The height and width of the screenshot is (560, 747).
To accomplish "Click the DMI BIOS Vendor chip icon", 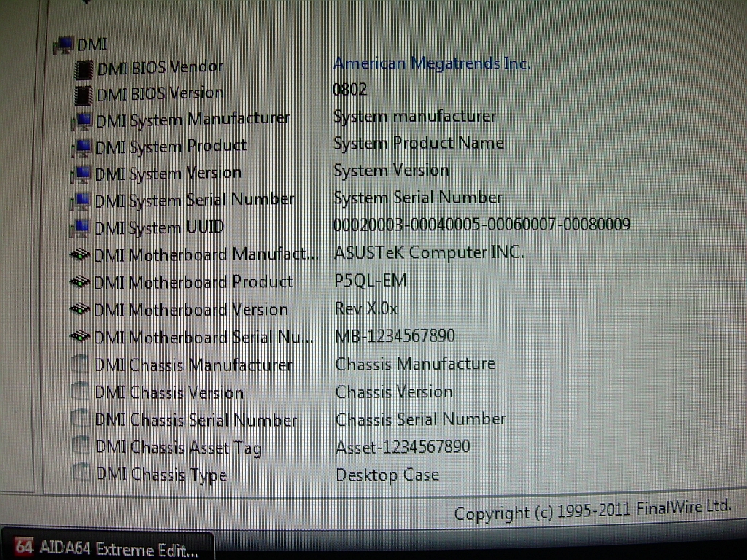I will pyautogui.click(x=84, y=69).
